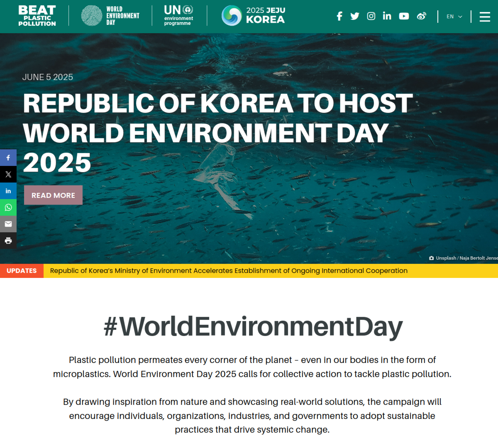Click the UPDATES label

pos(22,271)
